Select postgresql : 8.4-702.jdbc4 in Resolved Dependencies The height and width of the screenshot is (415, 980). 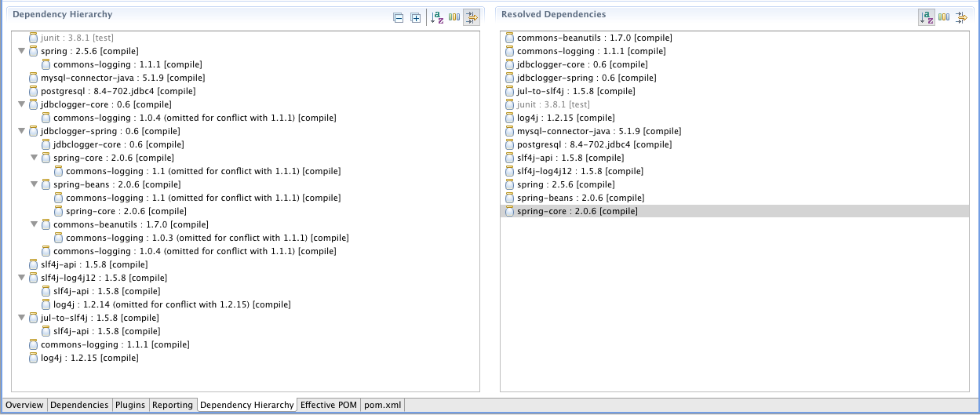[594, 144]
